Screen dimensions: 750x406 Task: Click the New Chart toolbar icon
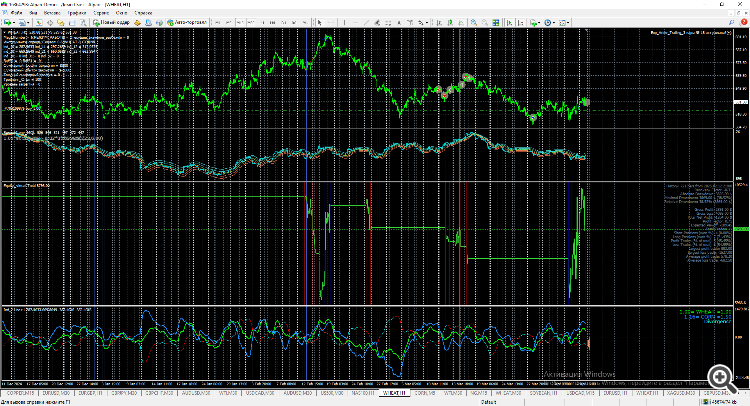[8, 22]
